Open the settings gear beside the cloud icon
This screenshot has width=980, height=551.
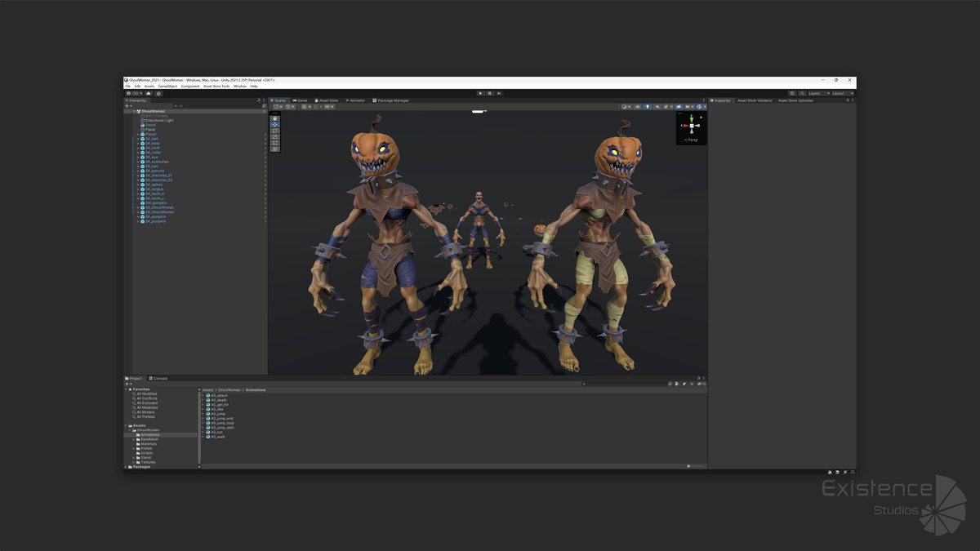[158, 93]
